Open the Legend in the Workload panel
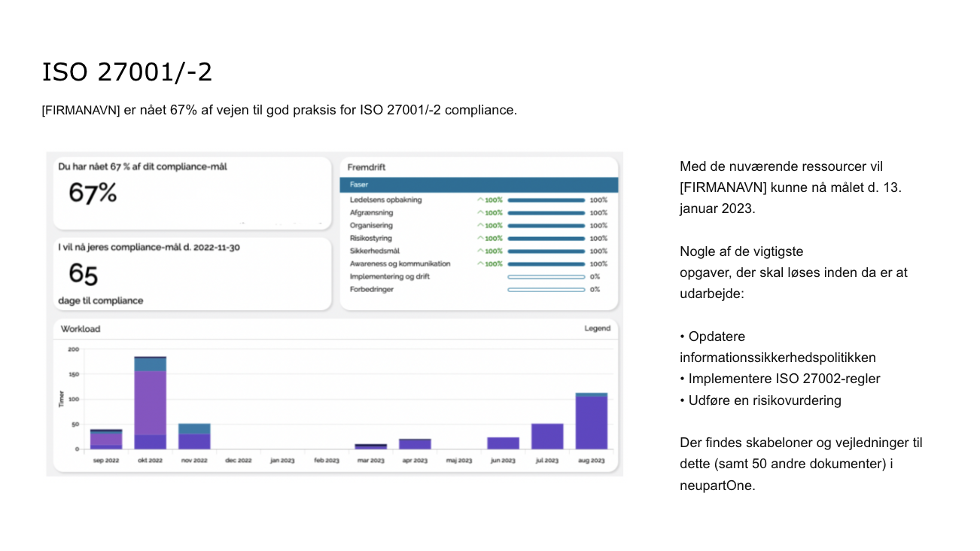Image resolution: width=980 pixels, height=551 pixels. tap(598, 329)
